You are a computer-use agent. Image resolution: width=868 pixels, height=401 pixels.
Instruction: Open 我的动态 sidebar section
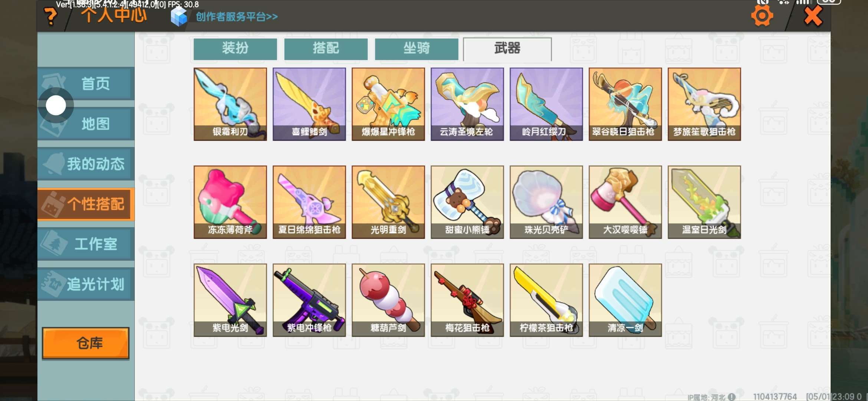click(86, 164)
